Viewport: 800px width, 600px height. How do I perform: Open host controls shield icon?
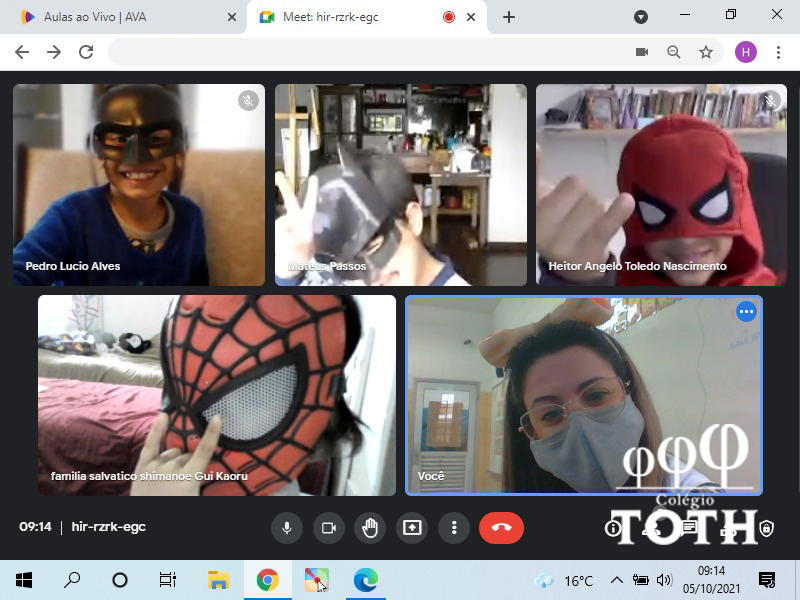766,528
